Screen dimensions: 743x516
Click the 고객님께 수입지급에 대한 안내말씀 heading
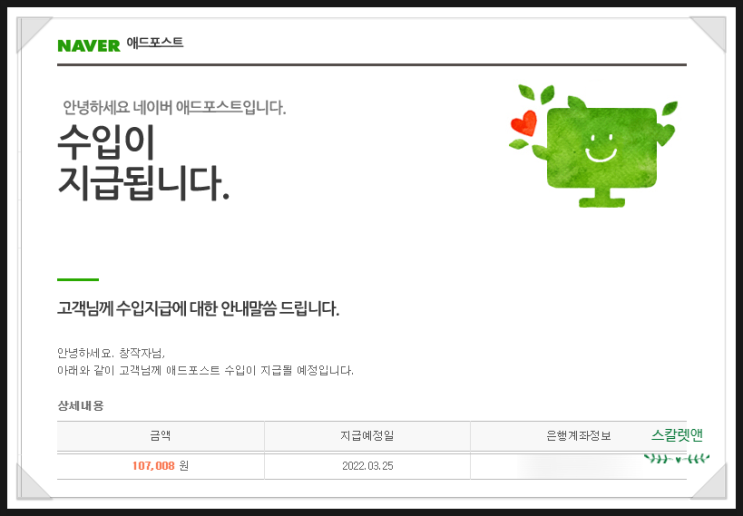click(x=198, y=309)
